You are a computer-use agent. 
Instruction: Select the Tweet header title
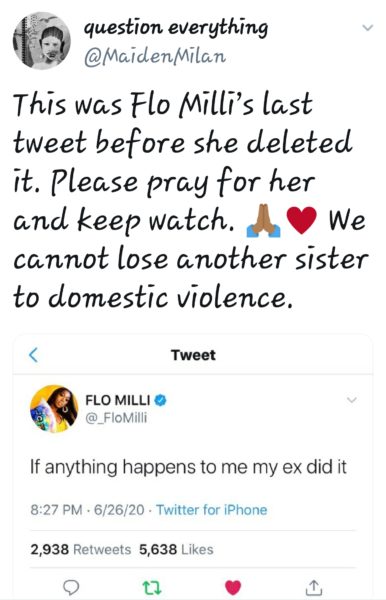[x=193, y=355]
